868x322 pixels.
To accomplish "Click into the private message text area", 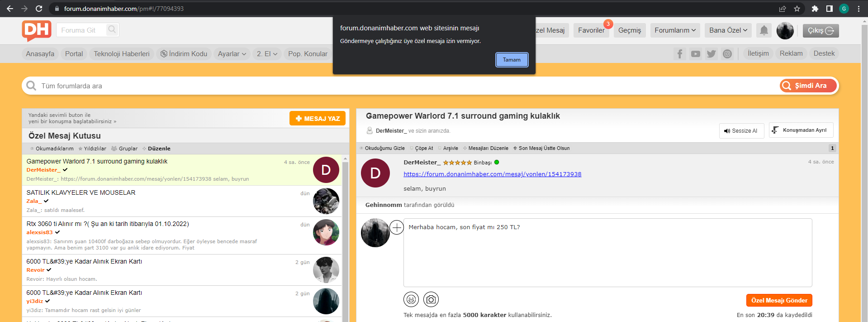I will tap(608, 253).
